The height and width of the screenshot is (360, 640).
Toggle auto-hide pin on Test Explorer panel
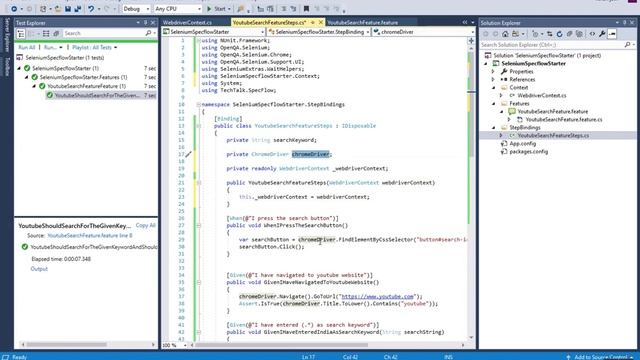point(145,23)
